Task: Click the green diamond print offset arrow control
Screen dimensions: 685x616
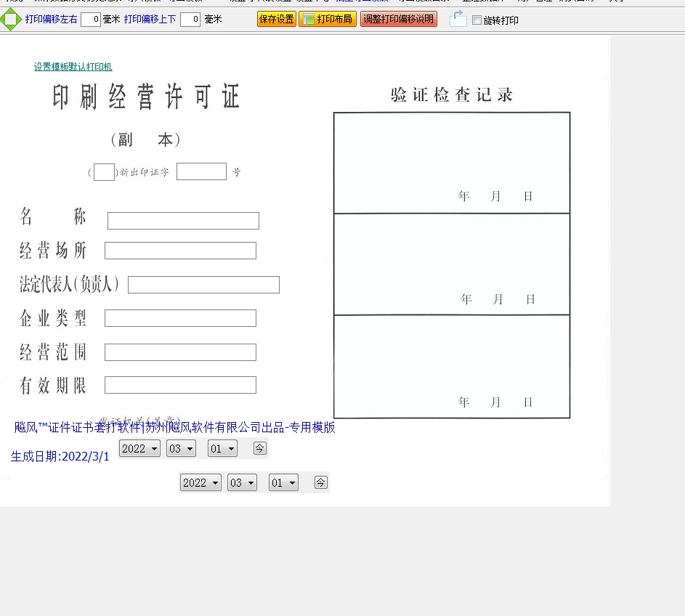Action: 11,20
